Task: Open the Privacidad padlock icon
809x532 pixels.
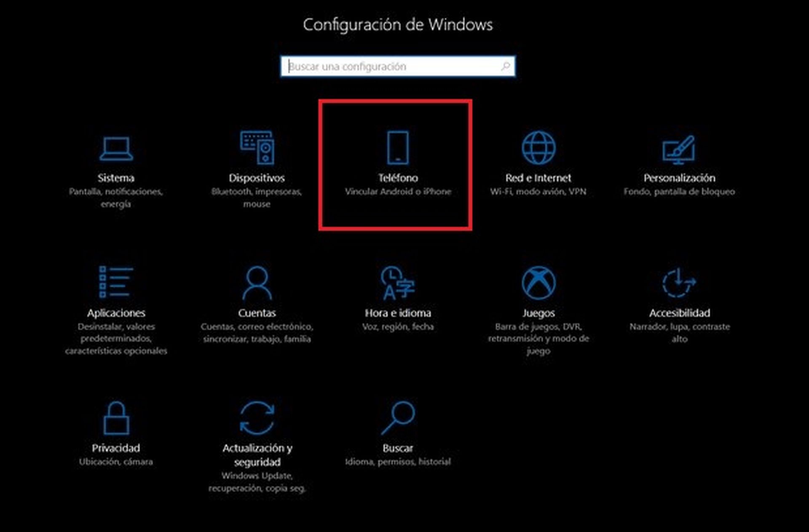Action: [x=116, y=418]
